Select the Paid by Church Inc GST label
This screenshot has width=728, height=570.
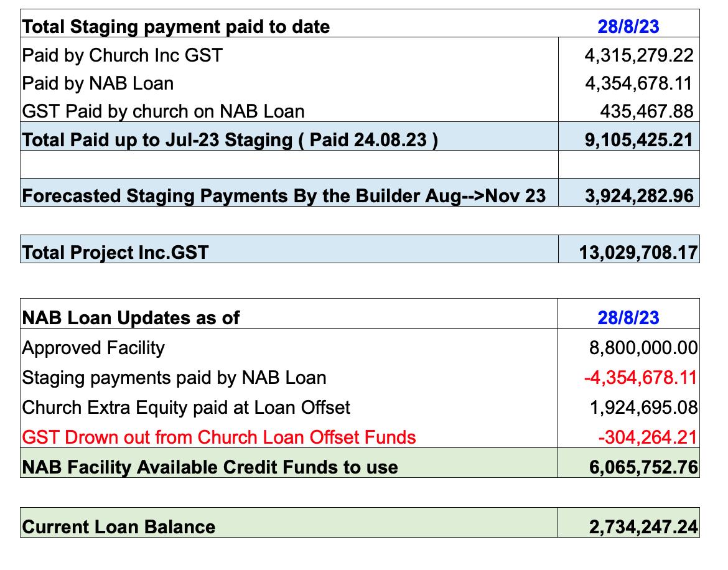[123, 55]
